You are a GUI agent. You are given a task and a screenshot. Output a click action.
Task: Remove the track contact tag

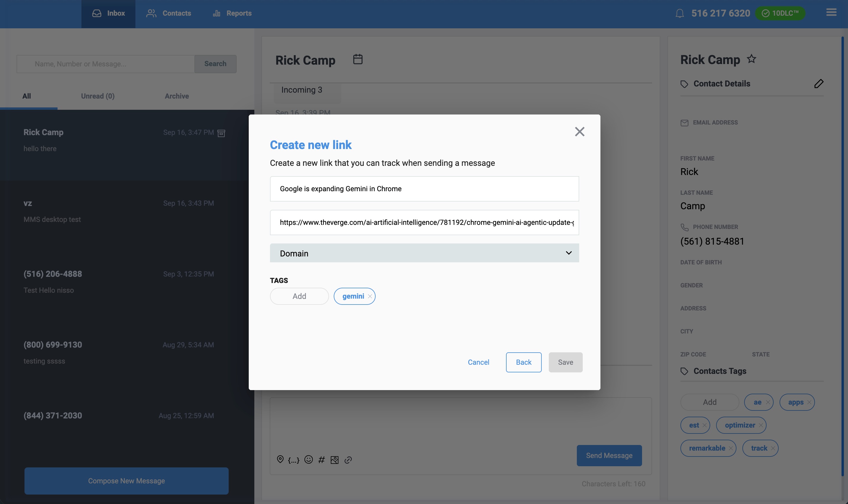(772, 448)
